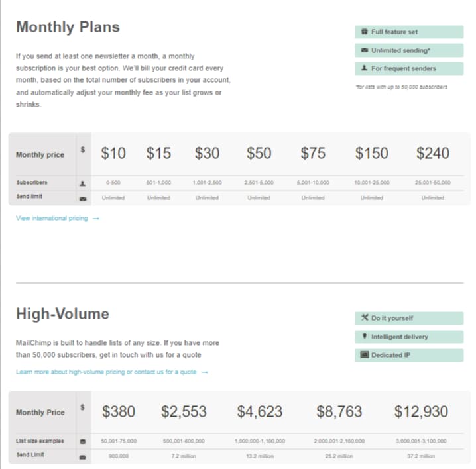Select the $10 monthly plan price
476x469 pixels.
point(113,154)
